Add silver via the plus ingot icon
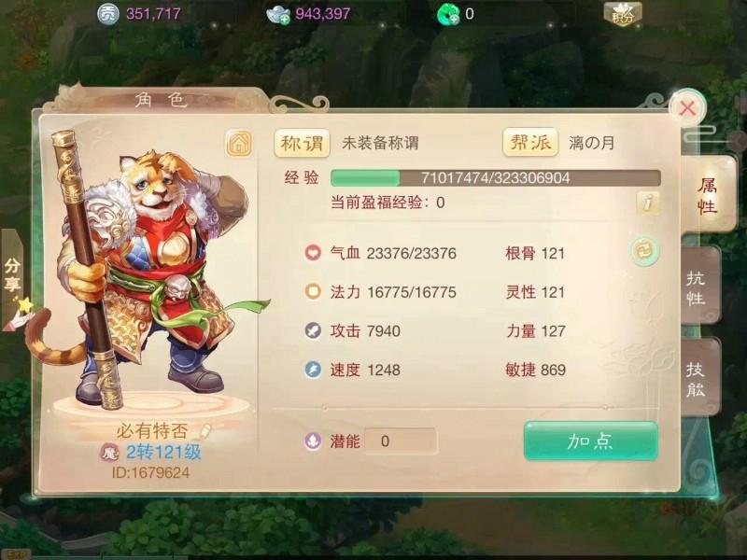747x560 pixels. [x=278, y=14]
